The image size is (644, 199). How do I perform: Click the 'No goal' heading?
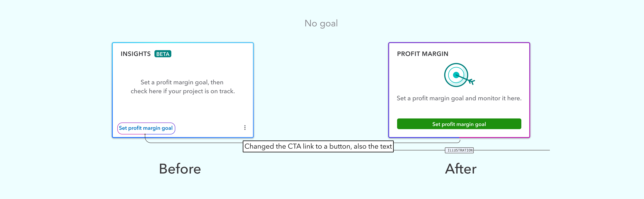point(321,23)
